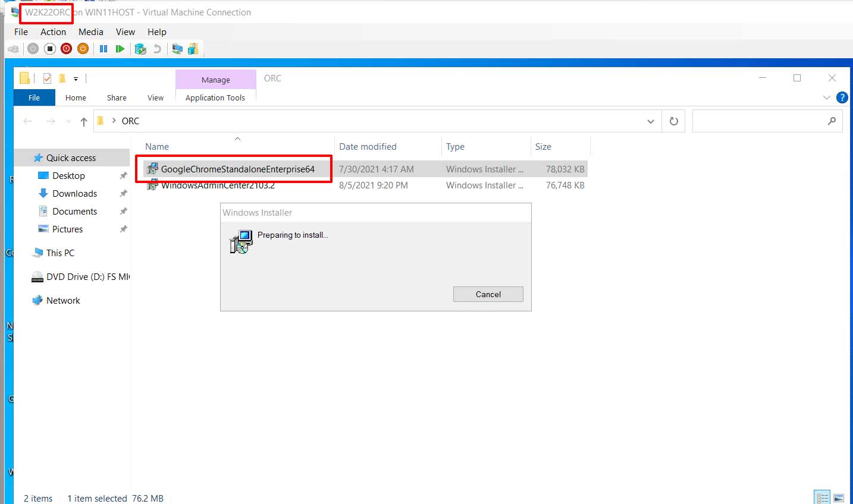Open Pictures in the navigation pane
Screen dimensions: 853x504
point(67,229)
